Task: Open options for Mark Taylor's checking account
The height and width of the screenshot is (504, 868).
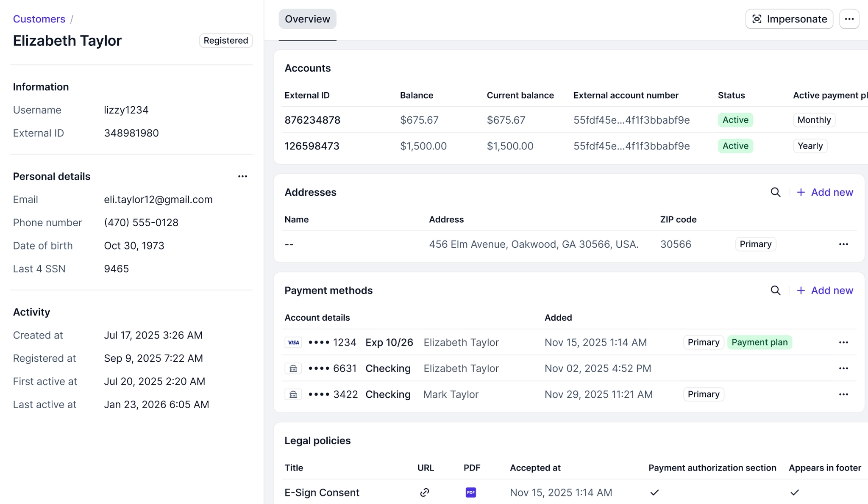Action: coord(843,394)
